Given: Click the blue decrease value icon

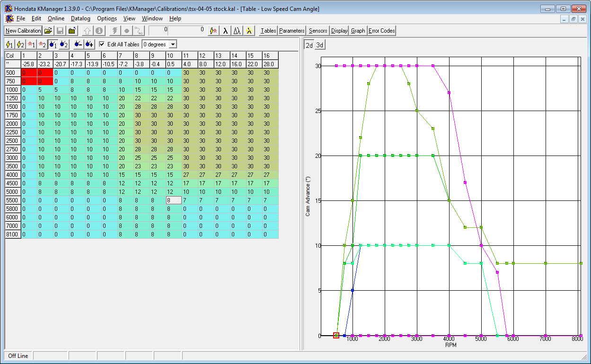Looking at the screenshot, I should point(78,44).
